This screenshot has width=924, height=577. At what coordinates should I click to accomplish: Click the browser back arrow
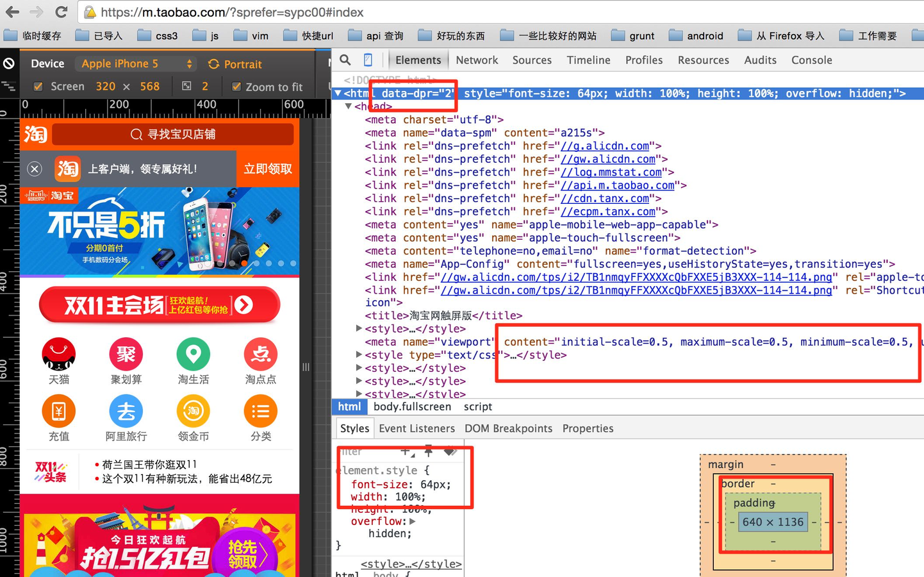(12, 12)
